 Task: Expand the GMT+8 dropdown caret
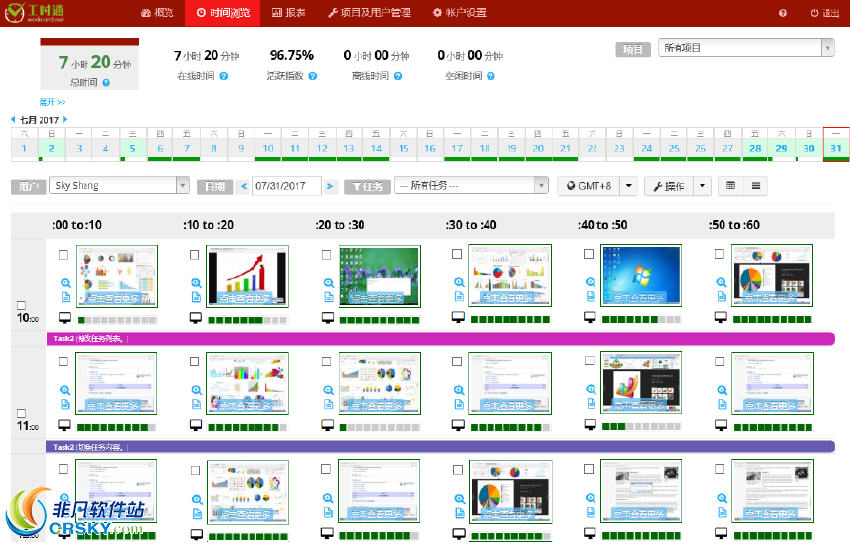[629, 186]
